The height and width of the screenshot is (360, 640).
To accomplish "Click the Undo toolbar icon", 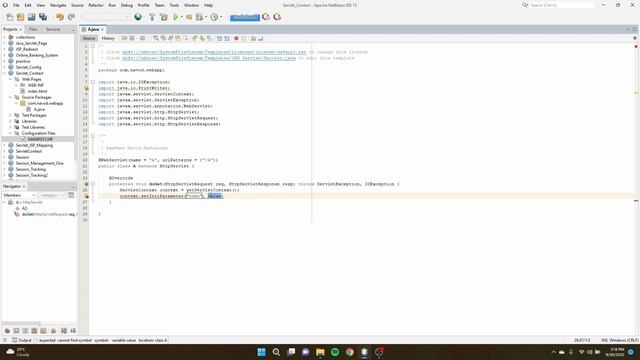I will (x=60, y=17).
